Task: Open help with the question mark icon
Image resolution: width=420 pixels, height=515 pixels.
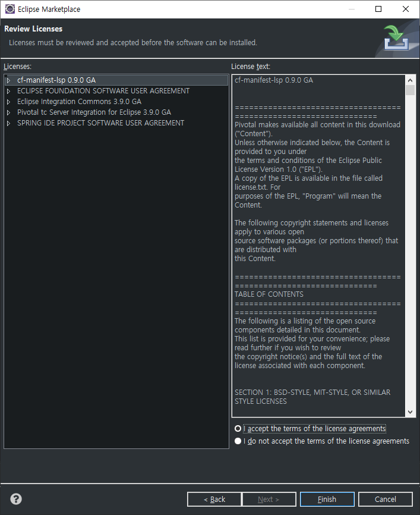Action: 16,499
